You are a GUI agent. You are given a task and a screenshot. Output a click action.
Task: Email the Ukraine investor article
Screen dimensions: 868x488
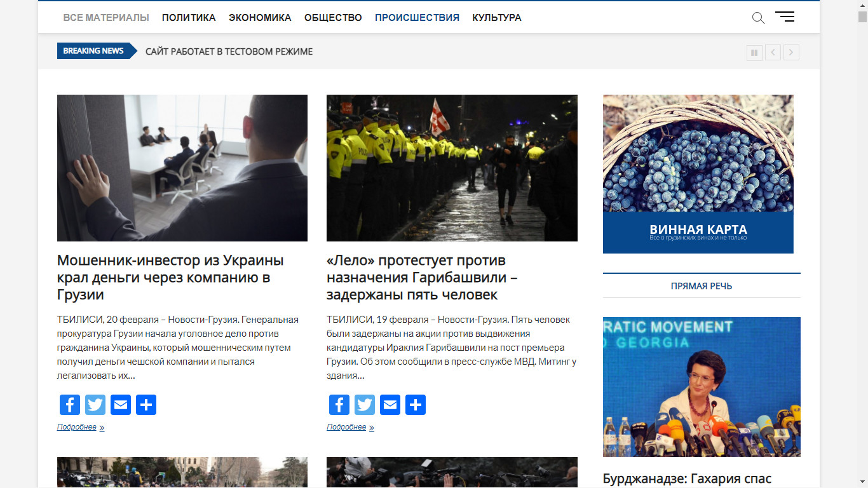pos(121,405)
